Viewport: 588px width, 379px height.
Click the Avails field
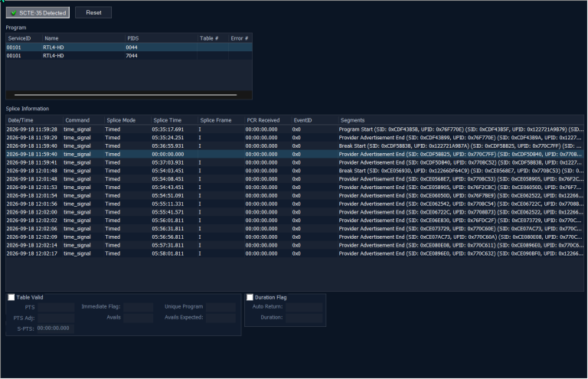pos(138,318)
